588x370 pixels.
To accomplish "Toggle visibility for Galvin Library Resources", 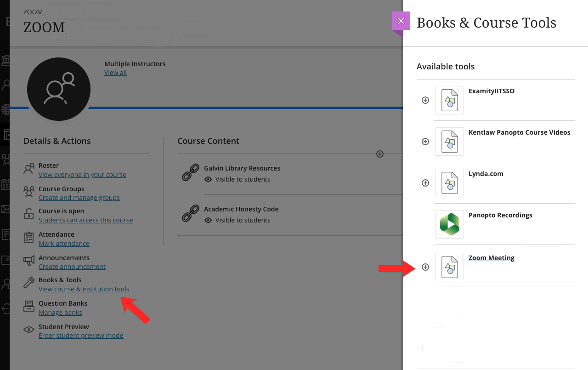I will (237, 179).
